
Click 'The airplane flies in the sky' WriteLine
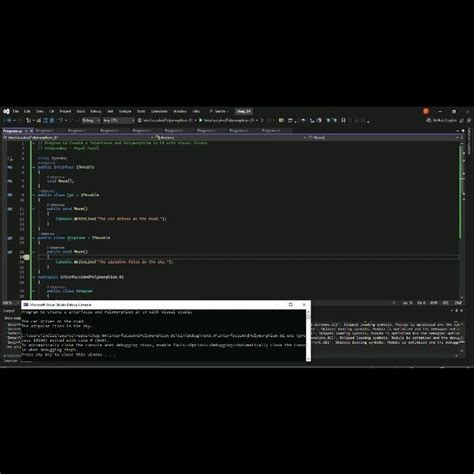pos(114,262)
